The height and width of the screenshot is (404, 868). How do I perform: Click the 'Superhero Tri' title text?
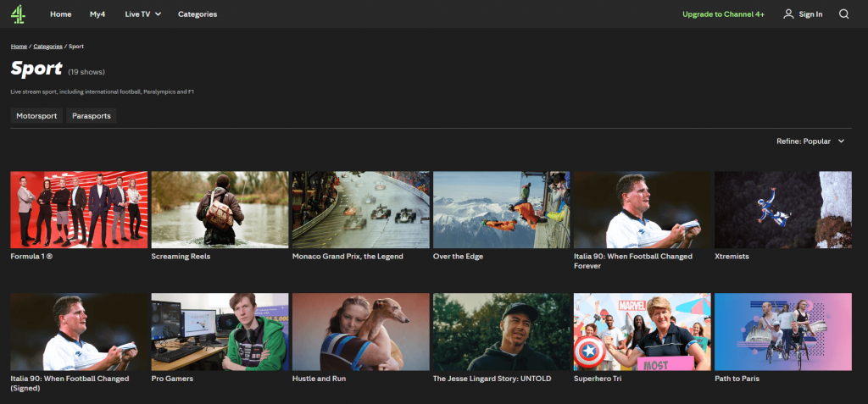click(598, 379)
